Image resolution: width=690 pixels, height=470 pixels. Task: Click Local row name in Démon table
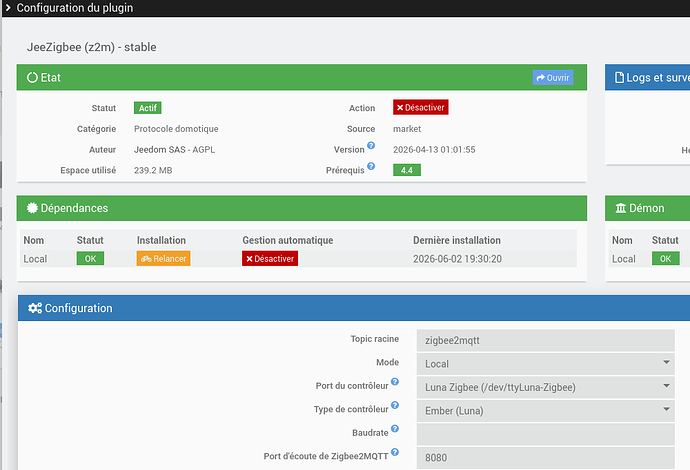tap(624, 259)
